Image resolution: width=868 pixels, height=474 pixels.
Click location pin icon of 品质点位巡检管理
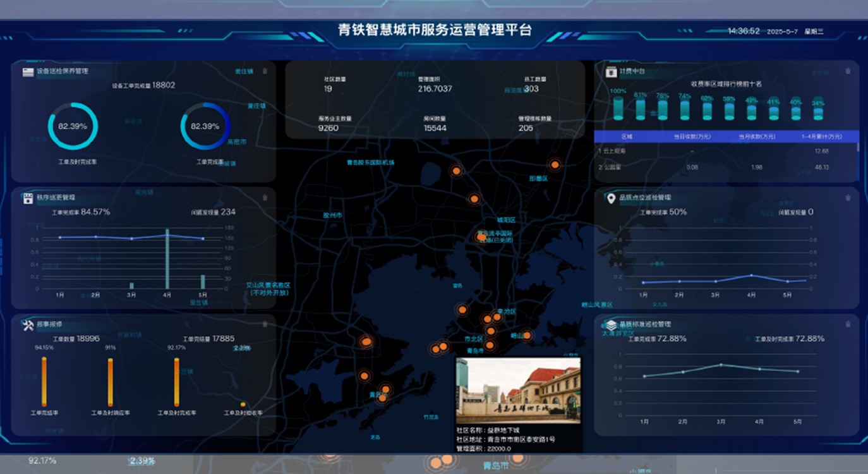(611, 198)
